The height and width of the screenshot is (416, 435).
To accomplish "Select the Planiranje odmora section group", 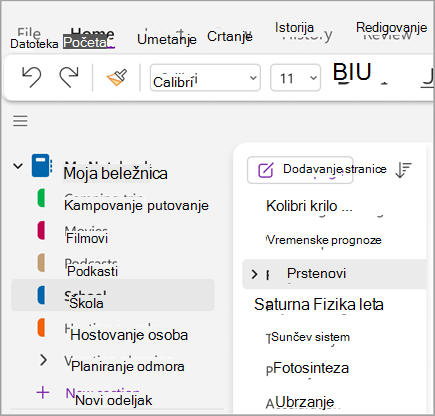I will click(128, 366).
